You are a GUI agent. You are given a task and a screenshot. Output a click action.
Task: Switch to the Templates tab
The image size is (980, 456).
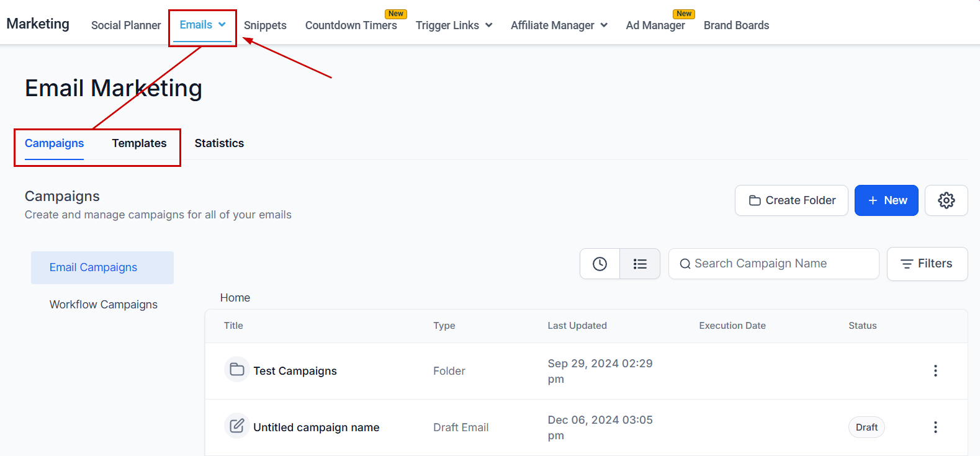coord(139,143)
